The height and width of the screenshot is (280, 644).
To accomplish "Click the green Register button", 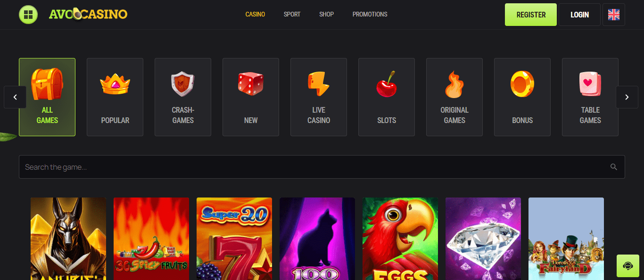I will pos(531,15).
